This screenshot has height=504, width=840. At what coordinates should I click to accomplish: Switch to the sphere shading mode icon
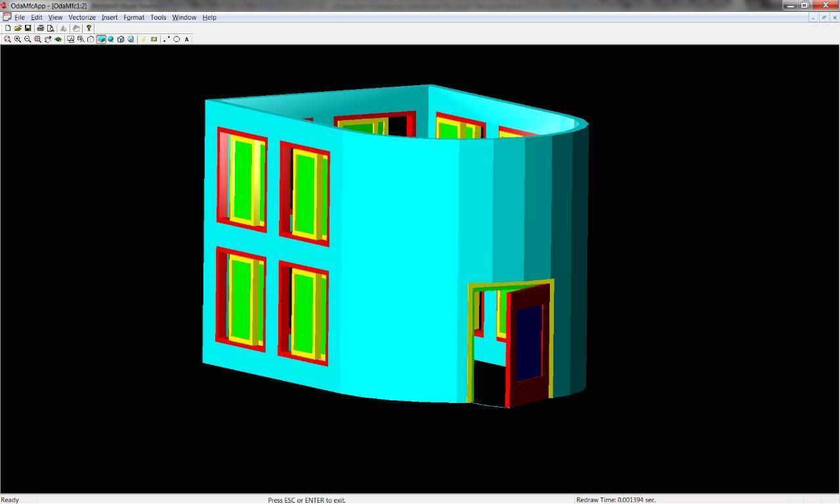coord(110,39)
